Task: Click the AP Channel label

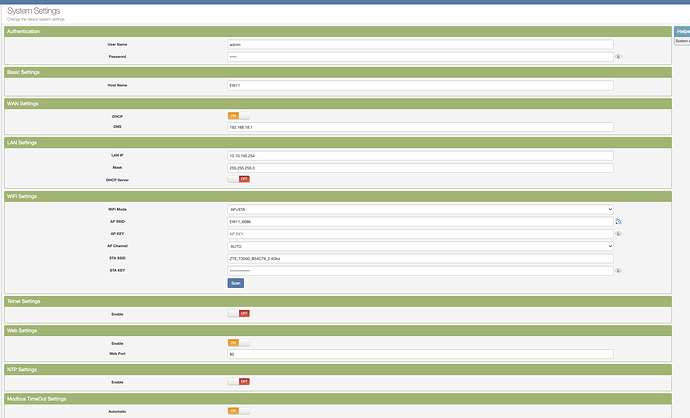Action: pos(117,246)
